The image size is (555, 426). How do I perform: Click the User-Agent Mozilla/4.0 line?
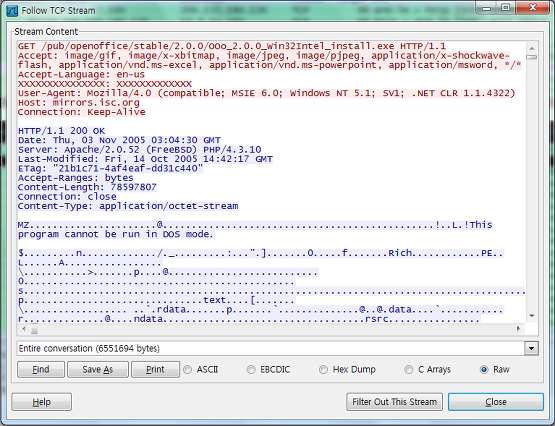coord(267,93)
